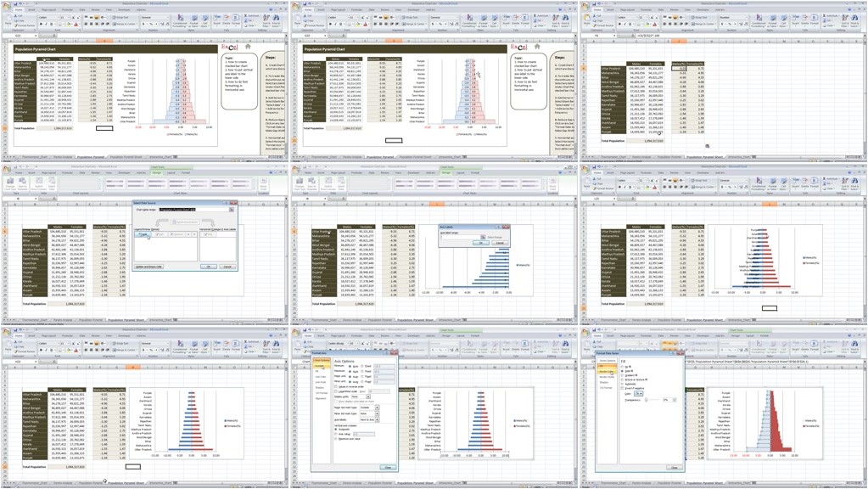Open the help icon of Select Data Source dialog
868x489 pixels.
[227, 203]
